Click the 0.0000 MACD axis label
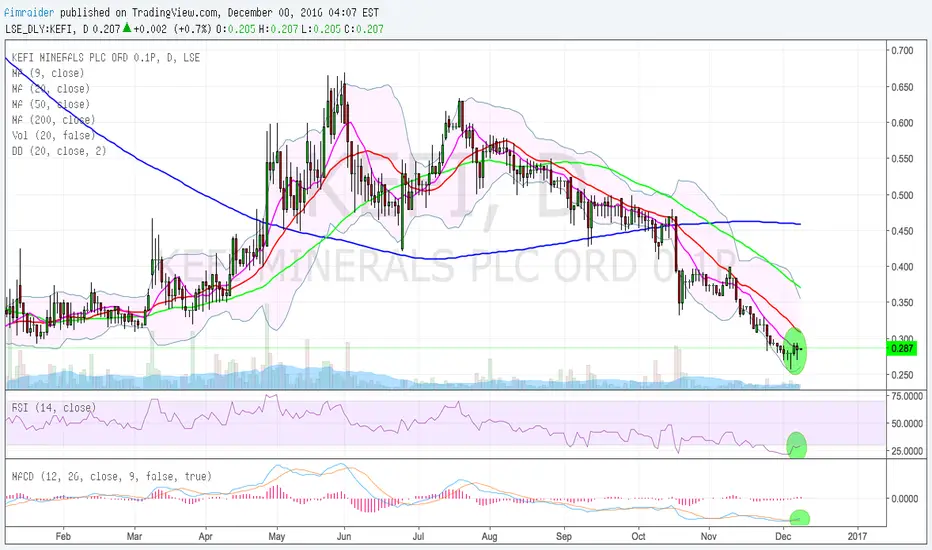 (904, 498)
